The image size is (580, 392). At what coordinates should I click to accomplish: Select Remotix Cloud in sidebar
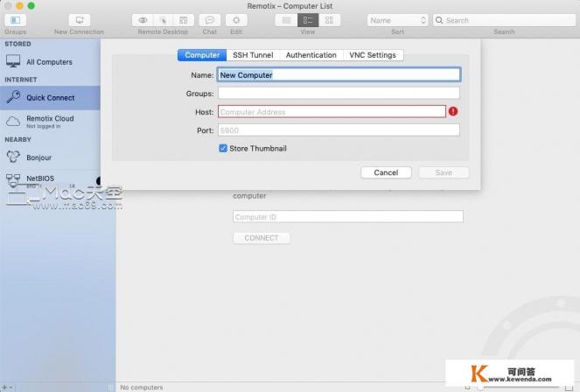[50, 122]
